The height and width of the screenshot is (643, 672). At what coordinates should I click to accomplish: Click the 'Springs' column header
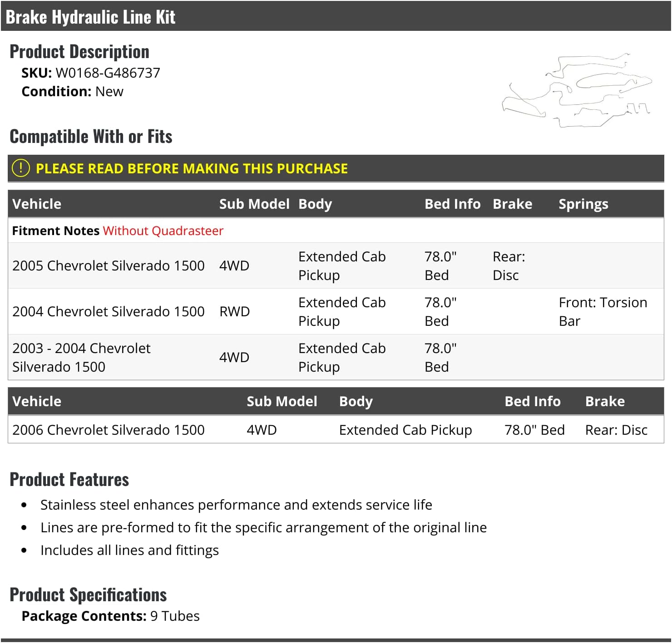(x=583, y=204)
